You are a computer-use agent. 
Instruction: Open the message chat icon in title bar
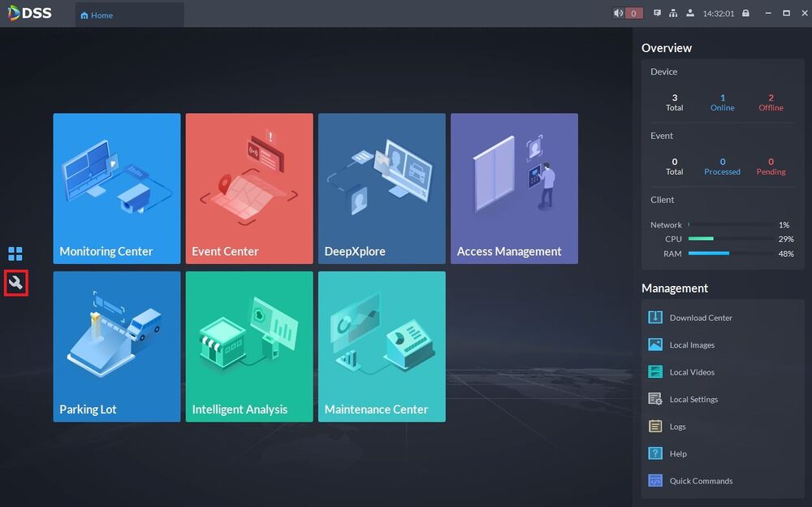point(657,13)
